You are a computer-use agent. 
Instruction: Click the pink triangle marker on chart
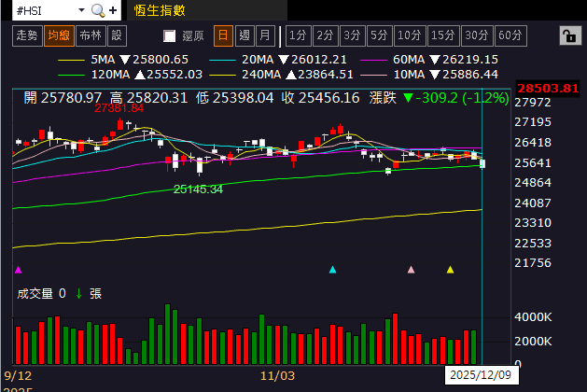[411, 270]
